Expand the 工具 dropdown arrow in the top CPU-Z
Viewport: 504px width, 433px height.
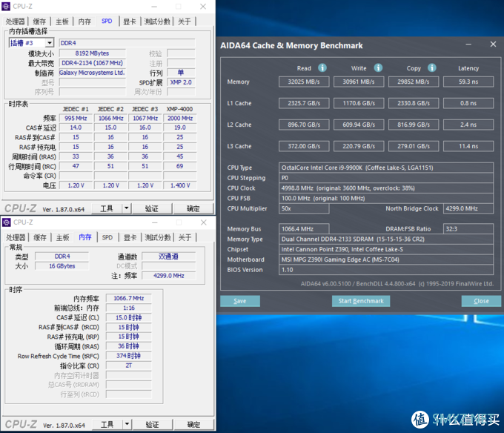(127, 208)
